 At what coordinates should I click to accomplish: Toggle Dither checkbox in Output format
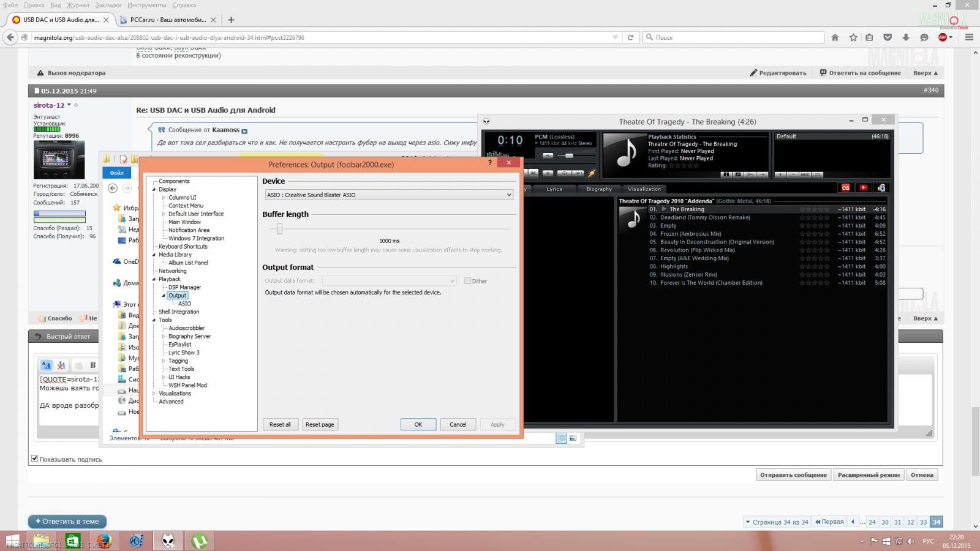click(467, 281)
